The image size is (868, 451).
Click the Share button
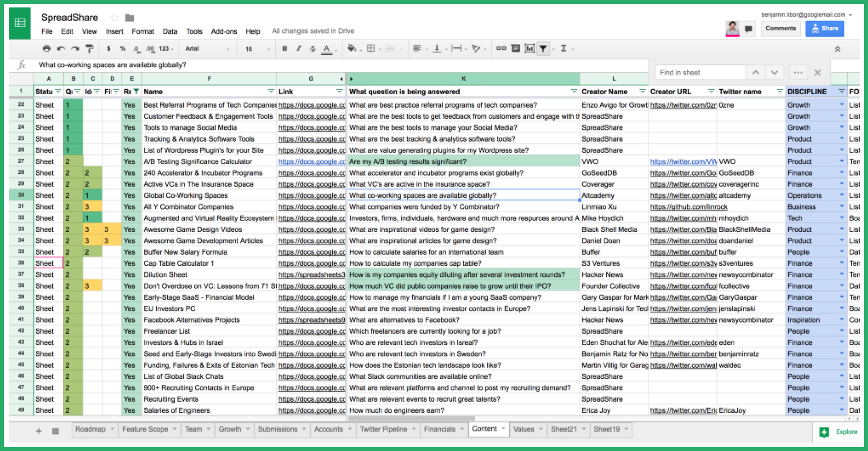[x=825, y=29]
